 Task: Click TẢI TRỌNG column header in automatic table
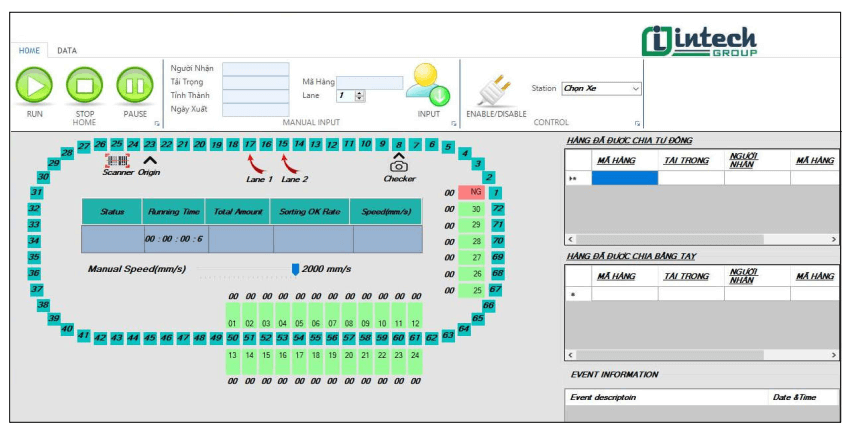(x=691, y=160)
